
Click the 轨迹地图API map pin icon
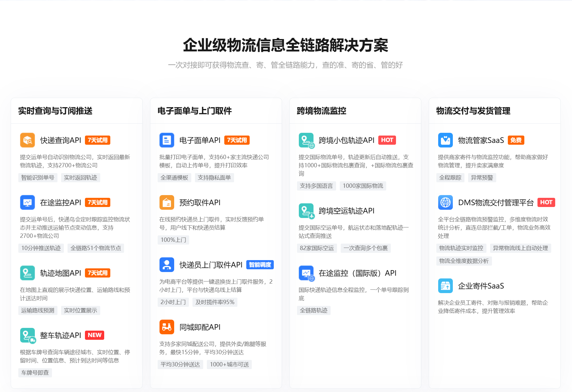tap(28, 273)
